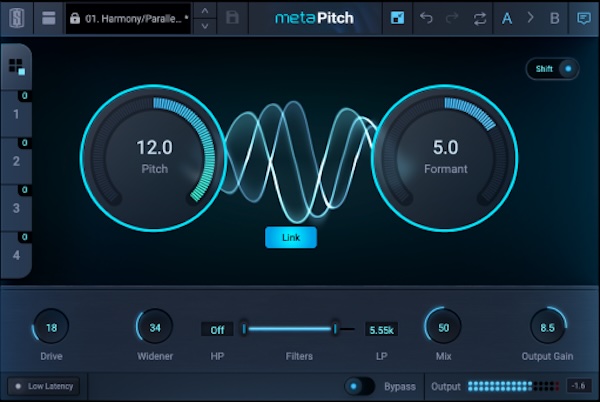Click the Output level meter
The height and width of the screenshot is (402, 600).
(513, 386)
